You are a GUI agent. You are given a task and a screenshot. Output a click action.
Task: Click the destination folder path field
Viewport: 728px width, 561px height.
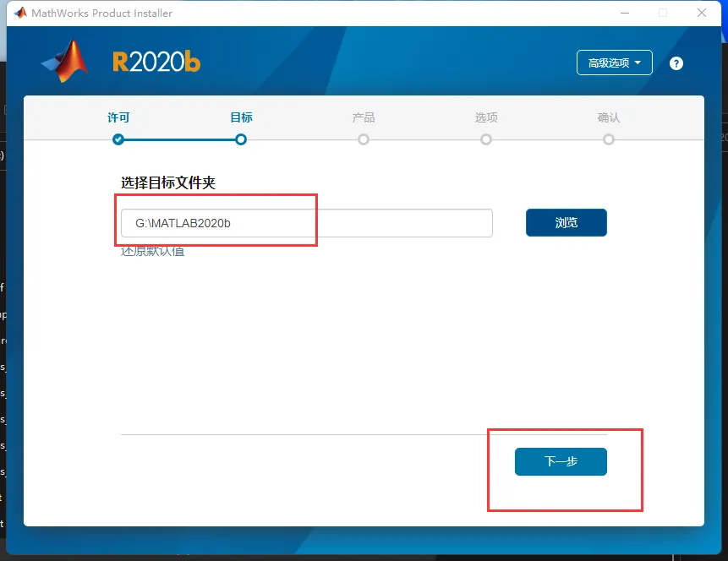[306, 223]
